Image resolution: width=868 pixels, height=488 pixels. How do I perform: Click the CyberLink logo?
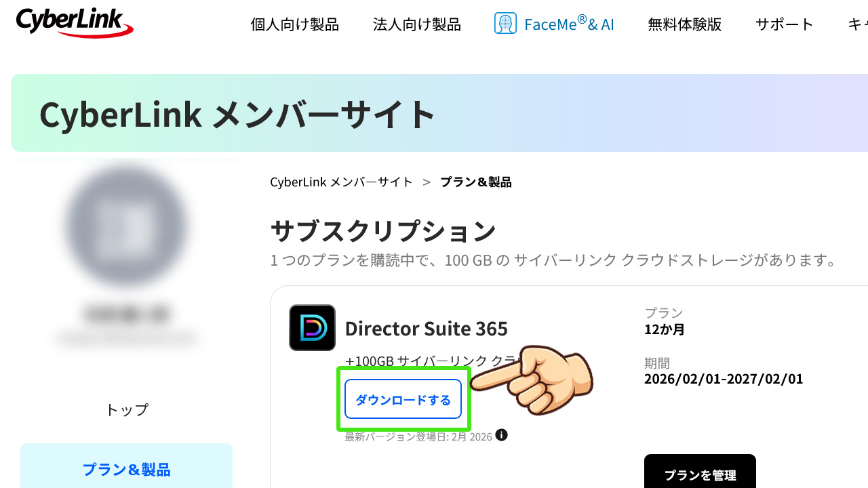pos(75,23)
